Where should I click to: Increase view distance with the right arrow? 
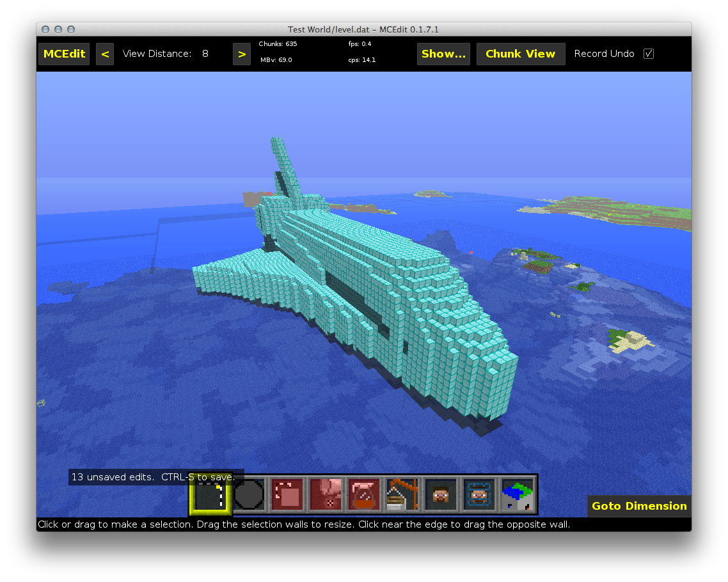coord(241,54)
